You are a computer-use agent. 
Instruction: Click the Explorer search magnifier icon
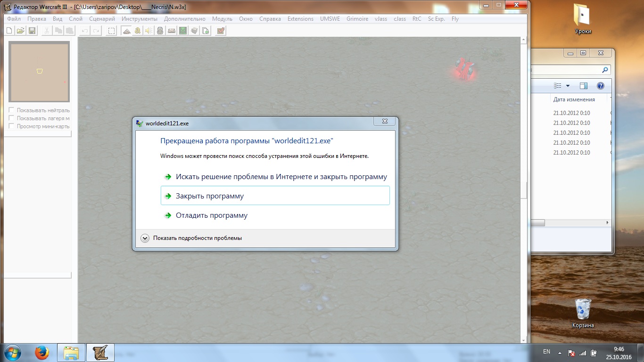tap(605, 70)
